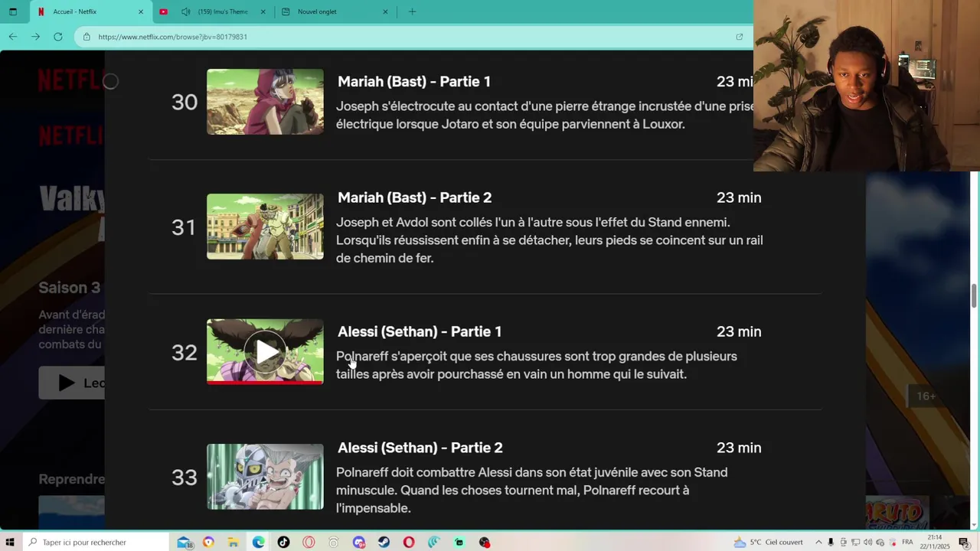This screenshot has height=551, width=980.
Task: Click the 16+ maturity rating badge
Action: (x=926, y=396)
